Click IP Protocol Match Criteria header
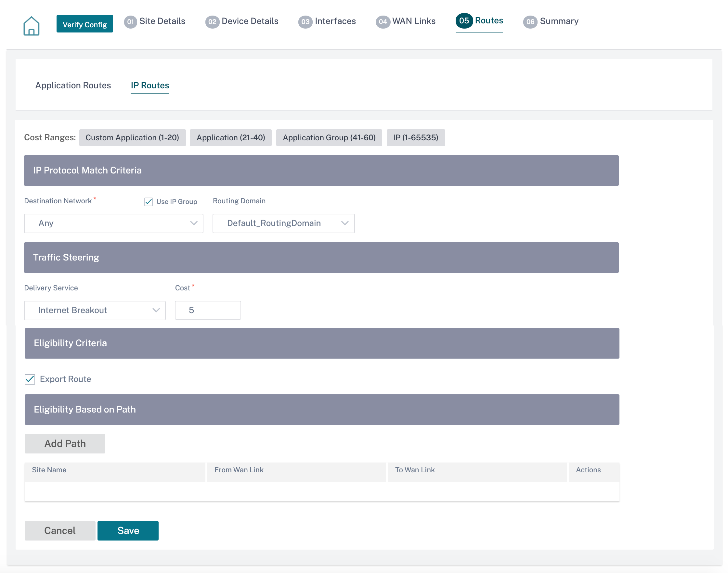This screenshot has height=573, width=728. tap(321, 171)
